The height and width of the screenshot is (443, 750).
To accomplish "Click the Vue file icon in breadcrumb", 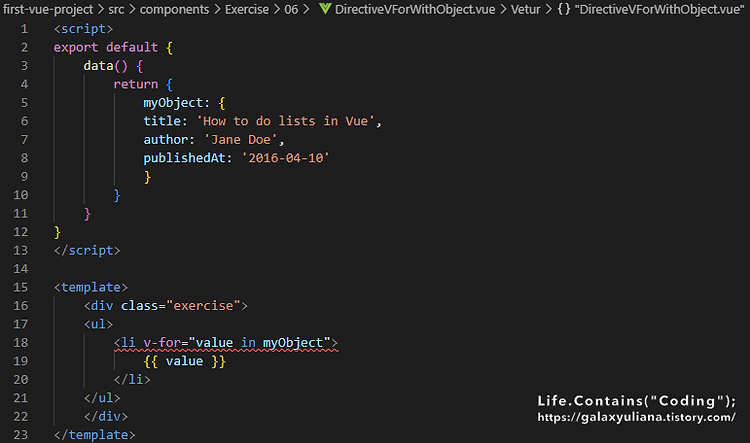I will coord(325,9).
